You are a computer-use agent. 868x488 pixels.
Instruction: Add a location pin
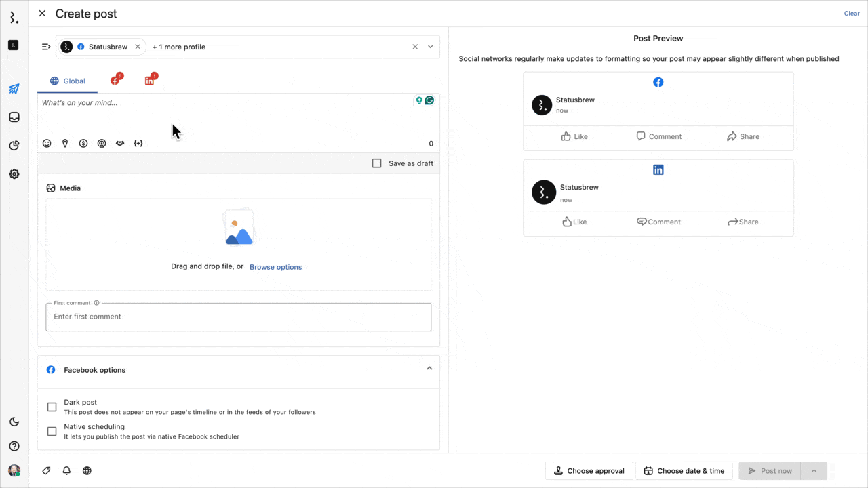[65, 144]
